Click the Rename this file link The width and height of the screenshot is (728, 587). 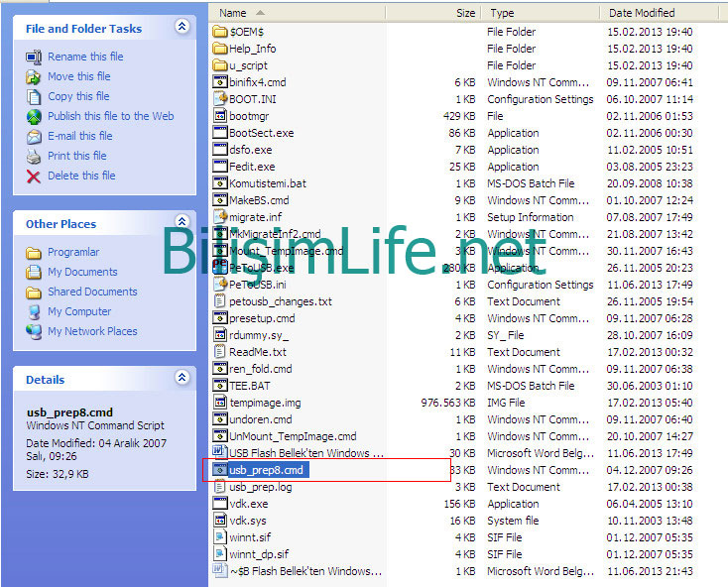85,57
